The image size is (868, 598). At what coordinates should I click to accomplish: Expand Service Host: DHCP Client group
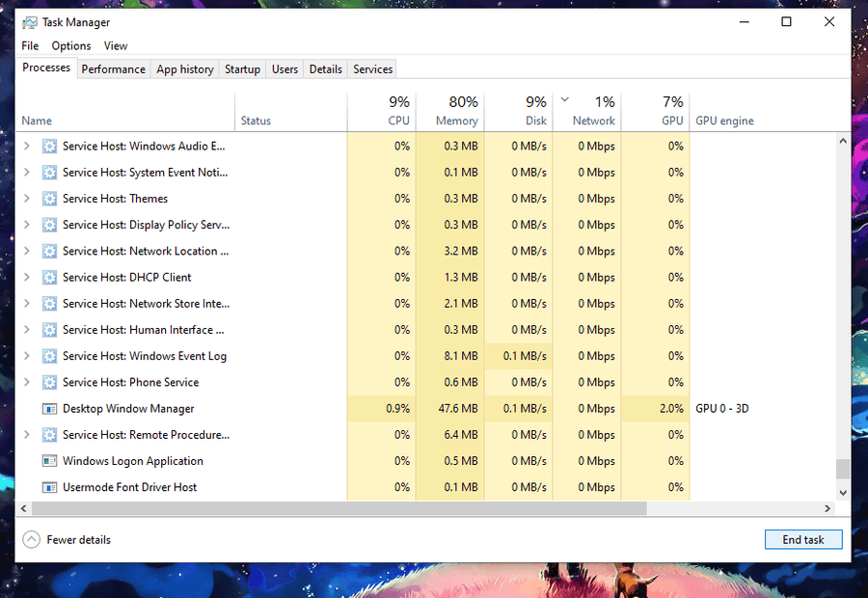tap(27, 278)
